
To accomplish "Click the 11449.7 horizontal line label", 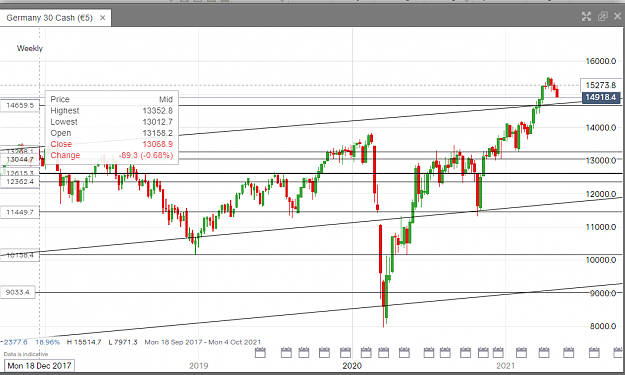I will 20,212.
